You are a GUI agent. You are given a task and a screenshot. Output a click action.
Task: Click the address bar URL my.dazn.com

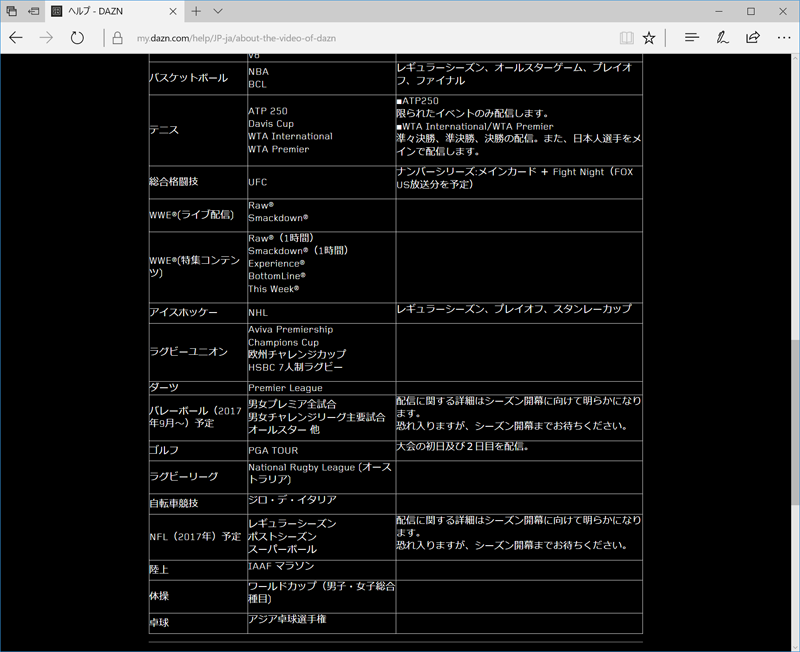[x=236, y=38]
